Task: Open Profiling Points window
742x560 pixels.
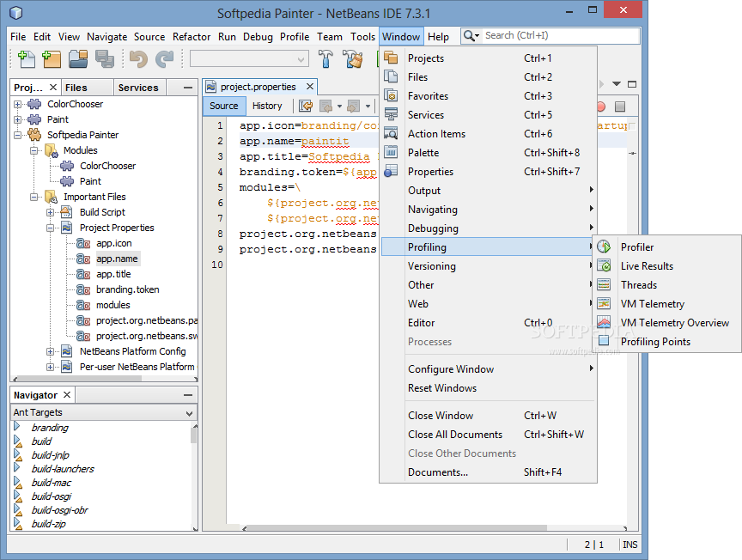Action: (x=666, y=342)
